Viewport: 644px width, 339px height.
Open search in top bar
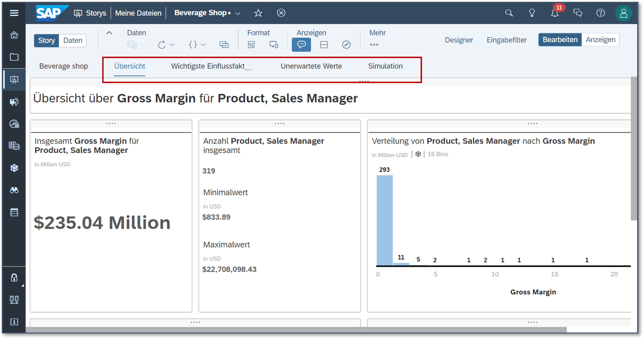point(509,13)
